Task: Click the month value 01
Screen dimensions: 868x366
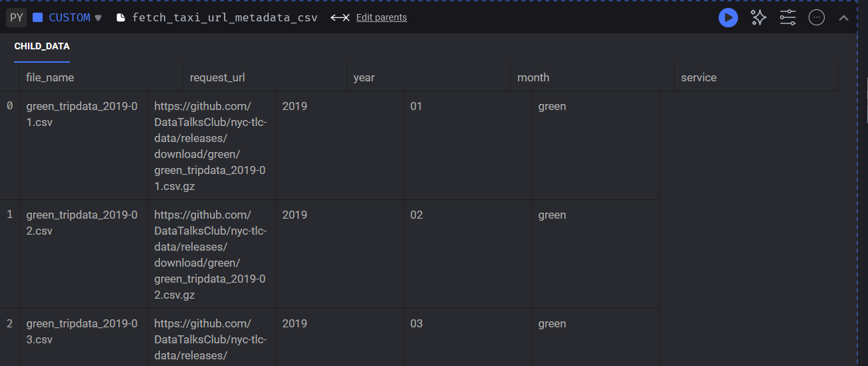Action: [417, 106]
